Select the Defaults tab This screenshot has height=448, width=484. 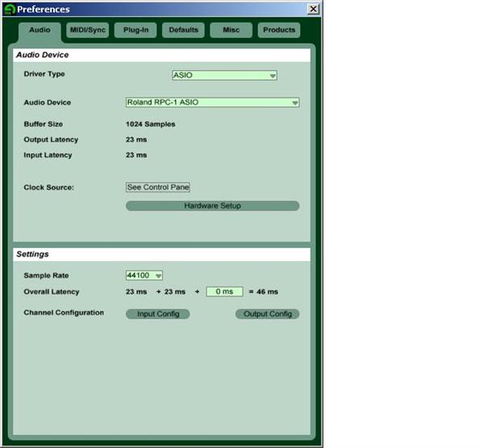(183, 31)
